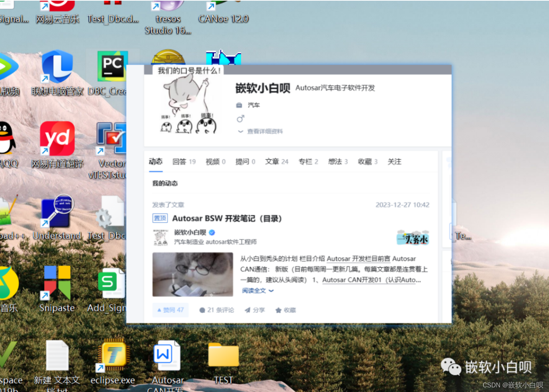Open the TEST folder on desktop

tap(223, 363)
